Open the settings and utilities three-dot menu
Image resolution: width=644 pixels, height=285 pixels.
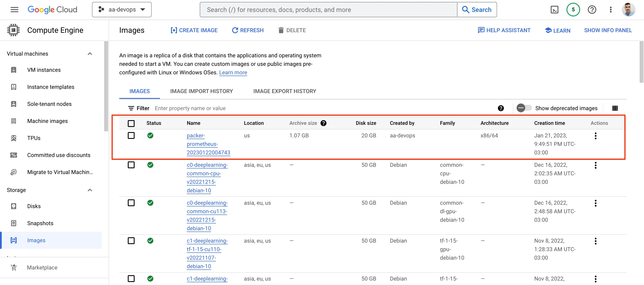pyautogui.click(x=611, y=10)
